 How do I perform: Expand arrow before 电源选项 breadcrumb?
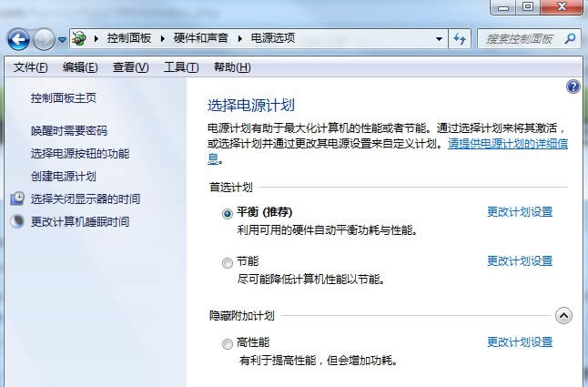240,38
